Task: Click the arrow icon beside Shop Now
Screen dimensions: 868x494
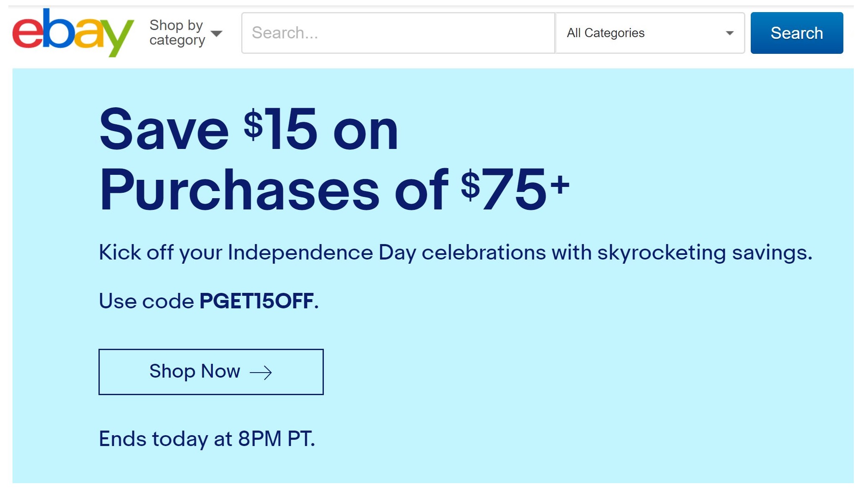Action: 261,372
